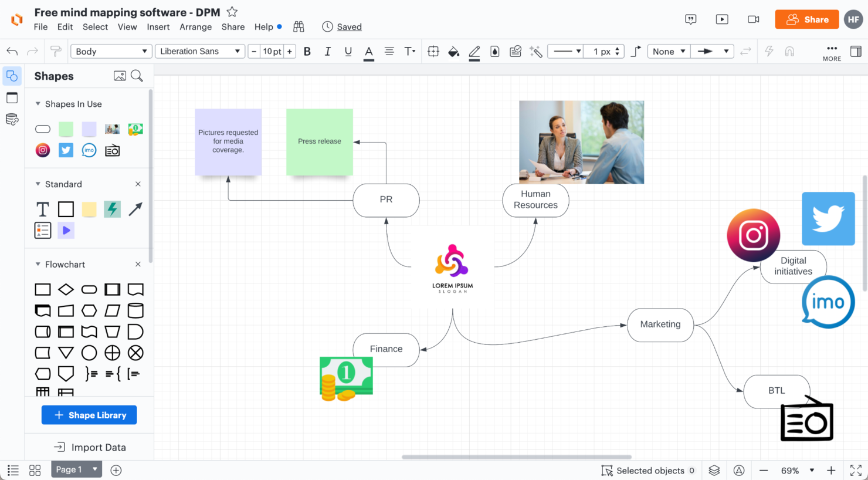868x480 pixels.
Task: Star the document title
Action: [x=232, y=12]
